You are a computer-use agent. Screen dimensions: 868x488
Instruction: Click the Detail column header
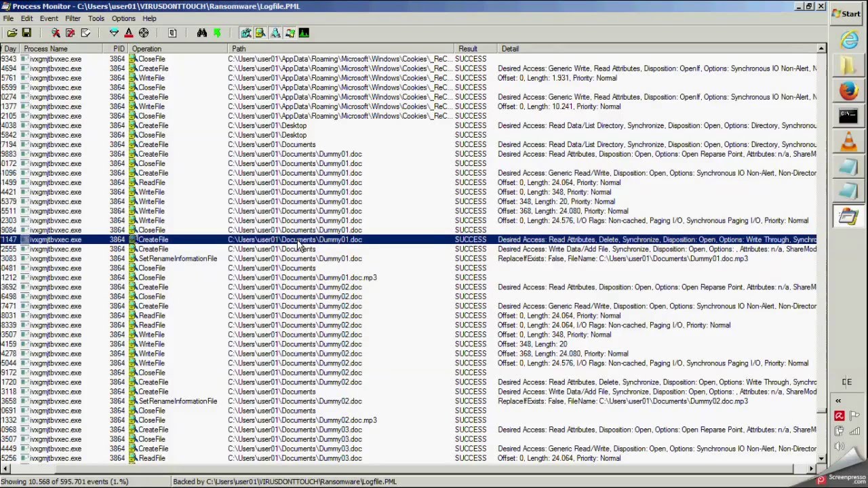(x=656, y=49)
